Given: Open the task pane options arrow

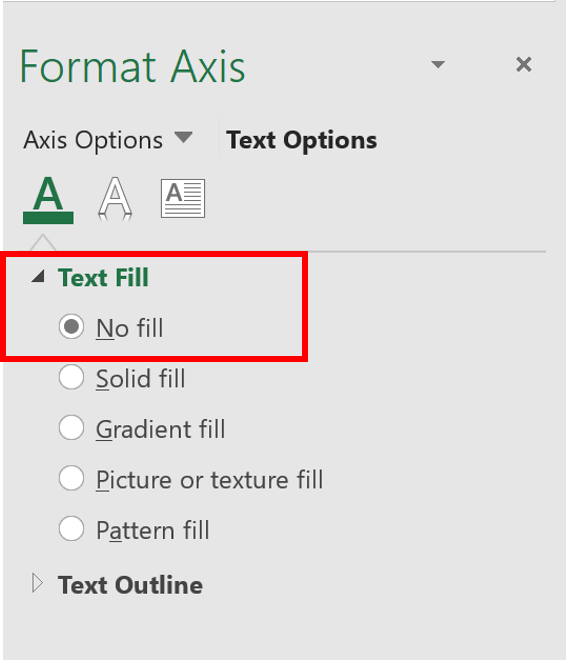Looking at the screenshot, I should [x=438, y=64].
